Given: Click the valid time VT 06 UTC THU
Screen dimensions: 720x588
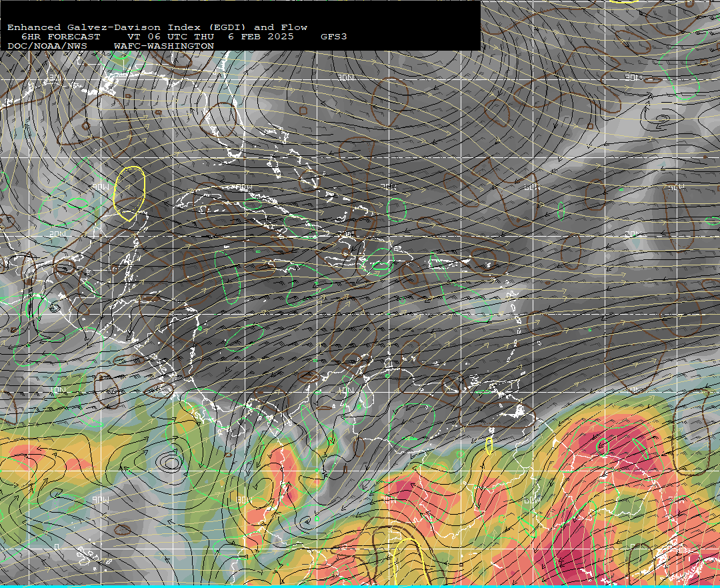Looking at the screenshot, I should click(171, 37).
